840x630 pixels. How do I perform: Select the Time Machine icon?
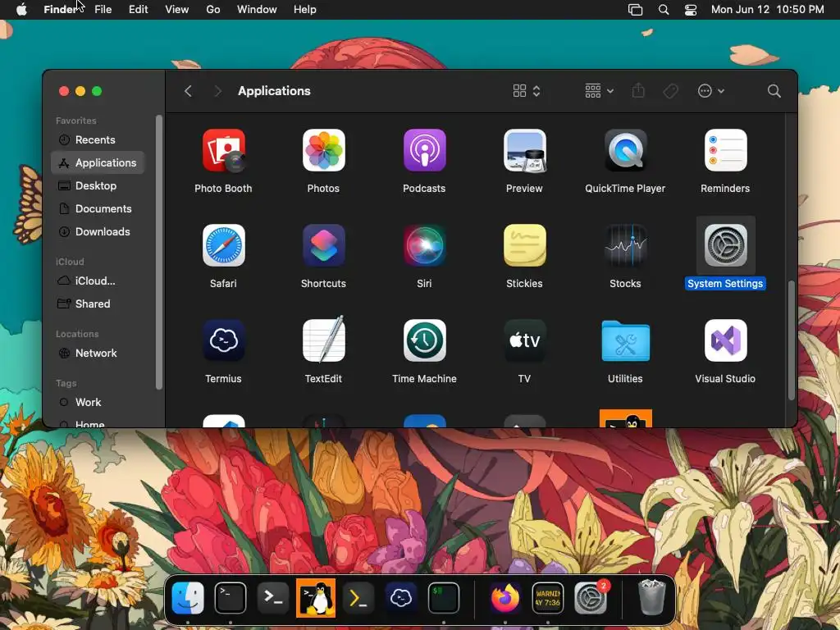click(424, 340)
